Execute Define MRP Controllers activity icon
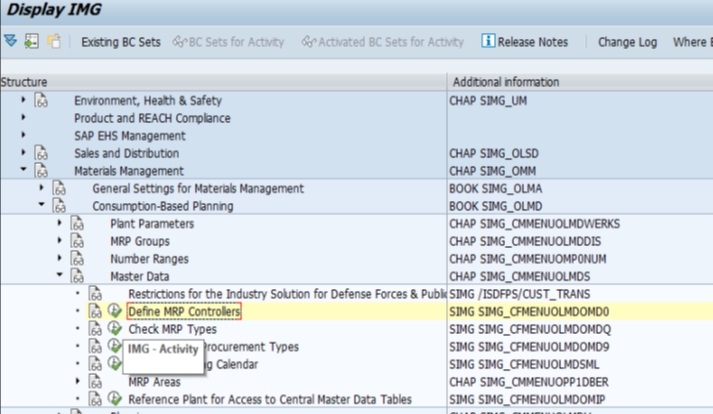This screenshot has height=414, width=713. pos(115,311)
